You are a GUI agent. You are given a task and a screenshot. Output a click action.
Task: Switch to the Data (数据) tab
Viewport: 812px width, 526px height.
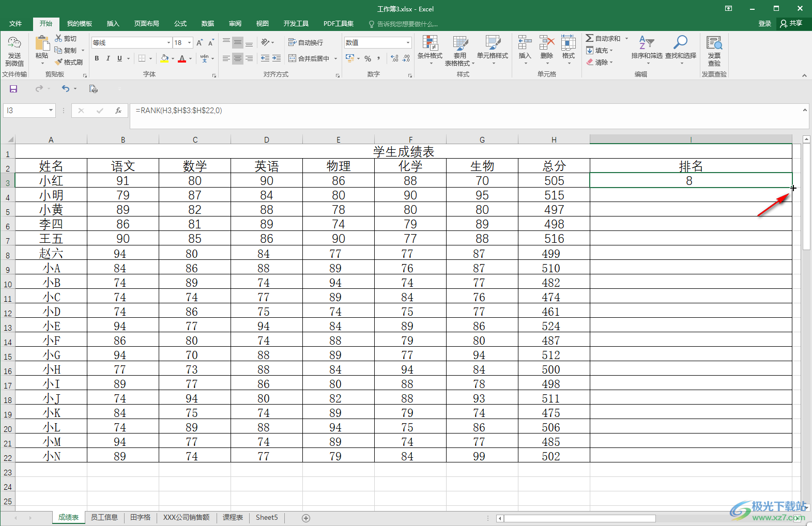pos(208,24)
